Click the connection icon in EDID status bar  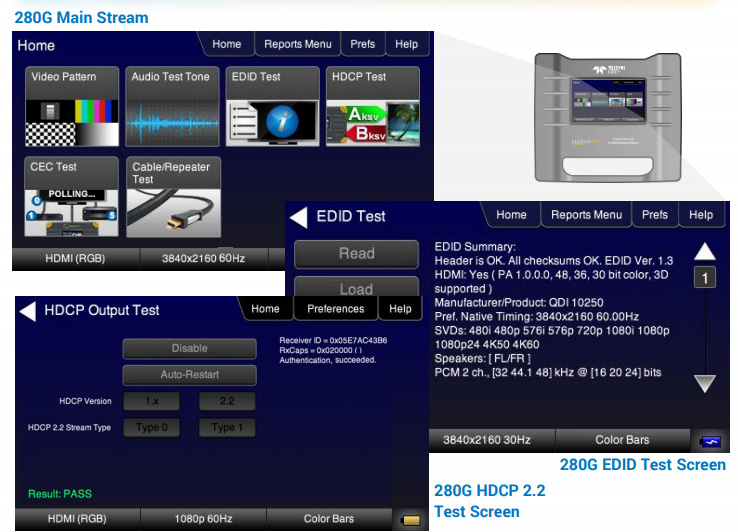click(710, 442)
